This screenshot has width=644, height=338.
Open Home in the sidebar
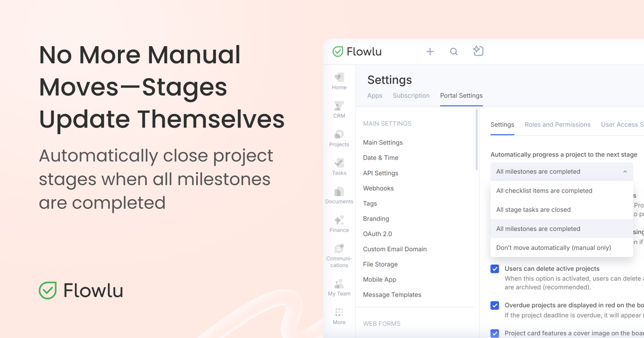click(x=339, y=81)
